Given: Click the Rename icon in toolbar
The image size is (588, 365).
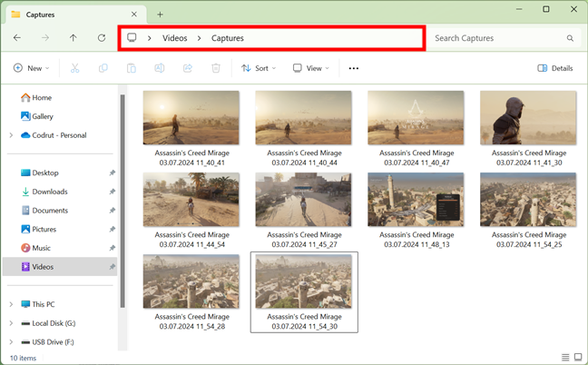Looking at the screenshot, I should (160, 68).
